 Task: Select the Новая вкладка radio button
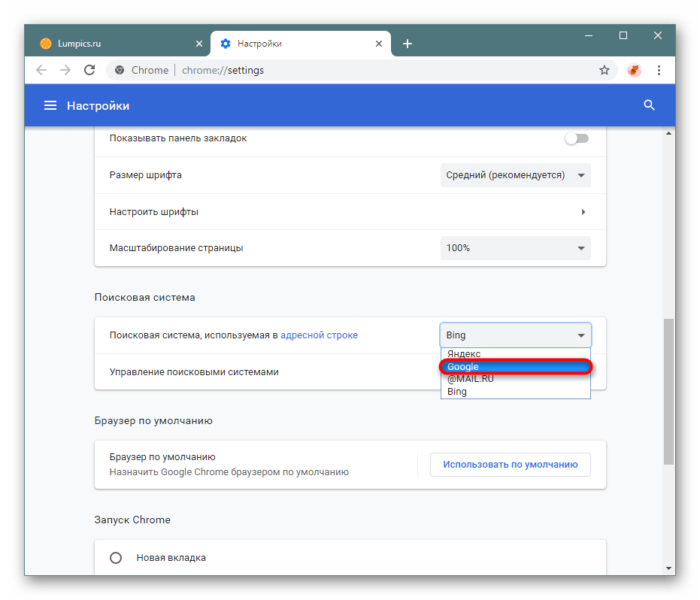coord(116,558)
